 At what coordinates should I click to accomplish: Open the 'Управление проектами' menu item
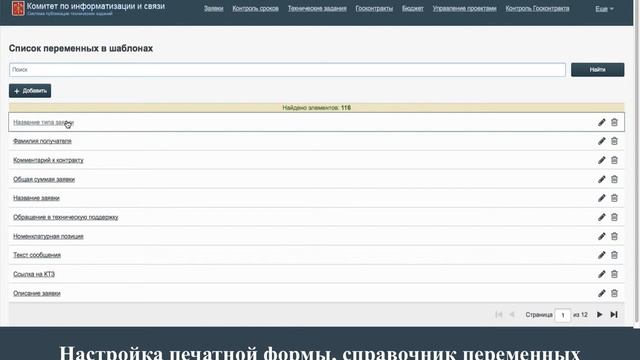tap(464, 9)
